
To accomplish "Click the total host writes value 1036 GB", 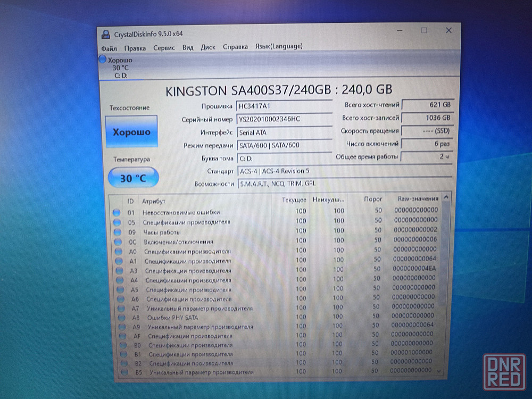I will [x=427, y=118].
